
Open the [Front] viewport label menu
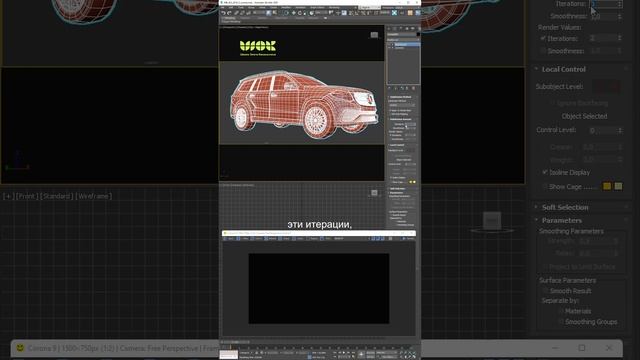[27, 196]
